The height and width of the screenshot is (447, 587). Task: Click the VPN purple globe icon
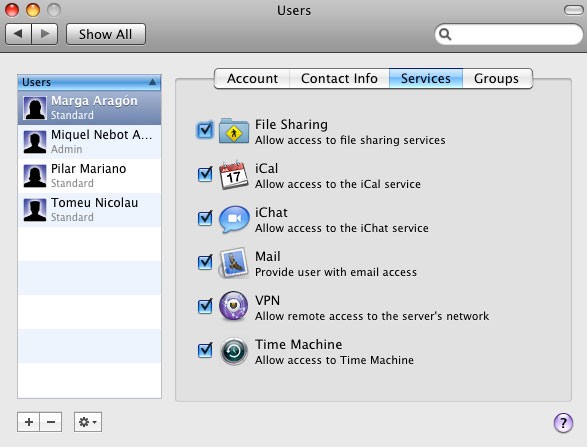tap(234, 306)
